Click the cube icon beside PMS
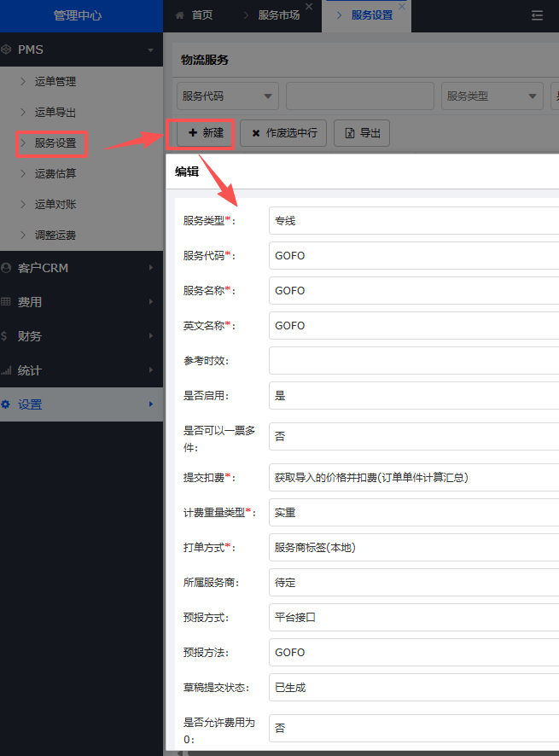Screen dimensions: 559x756 pyautogui.click(x=7, y=50)
